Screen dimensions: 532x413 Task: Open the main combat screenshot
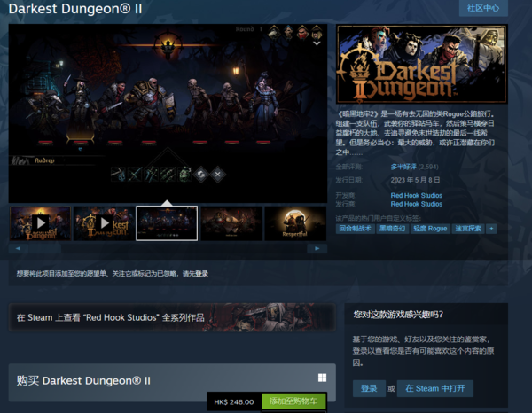pos(168,113)
